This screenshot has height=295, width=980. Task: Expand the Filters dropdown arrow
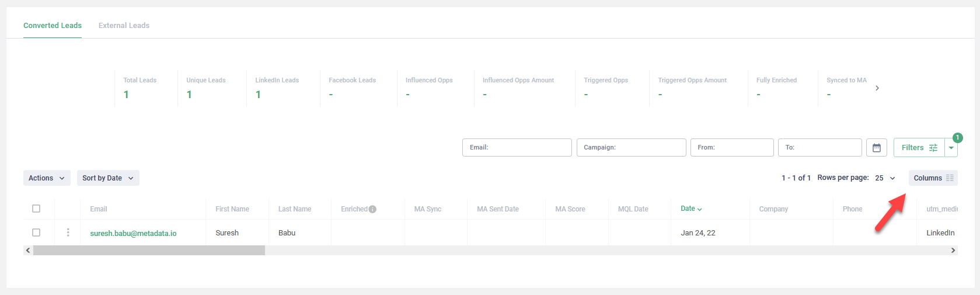pyautogui.click(x=951, y=148)
